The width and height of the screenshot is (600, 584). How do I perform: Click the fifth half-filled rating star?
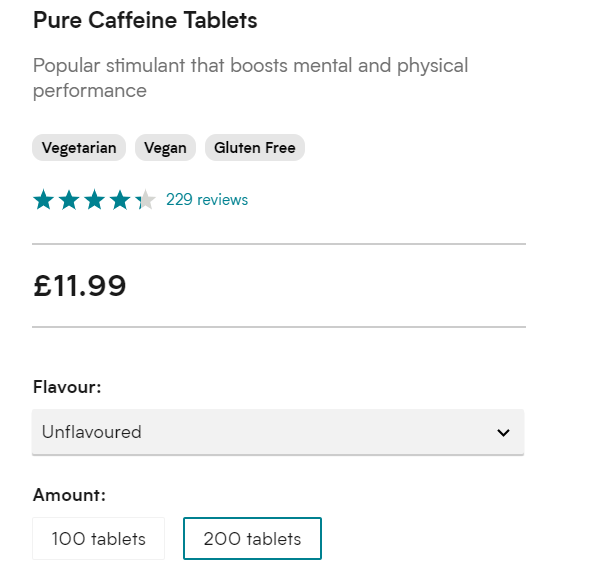coord(145,200)
